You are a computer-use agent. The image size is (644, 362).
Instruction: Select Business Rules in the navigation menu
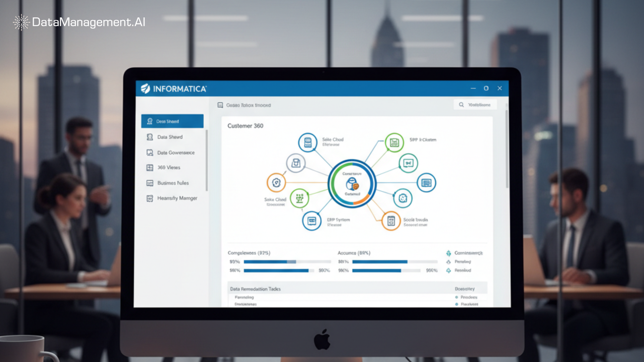[x=173, y=183]
